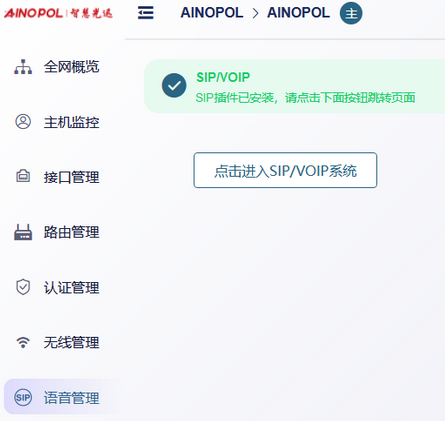This screenshot has height=421, width=445.
Task: Click the 主 badge in the breadcrumb
Action: tap(351, 13)
